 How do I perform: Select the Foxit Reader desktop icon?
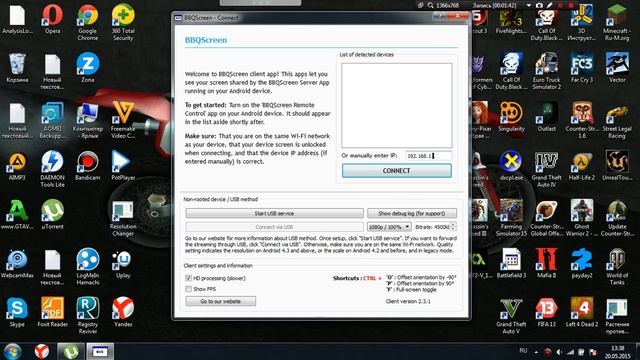[53, 312]
